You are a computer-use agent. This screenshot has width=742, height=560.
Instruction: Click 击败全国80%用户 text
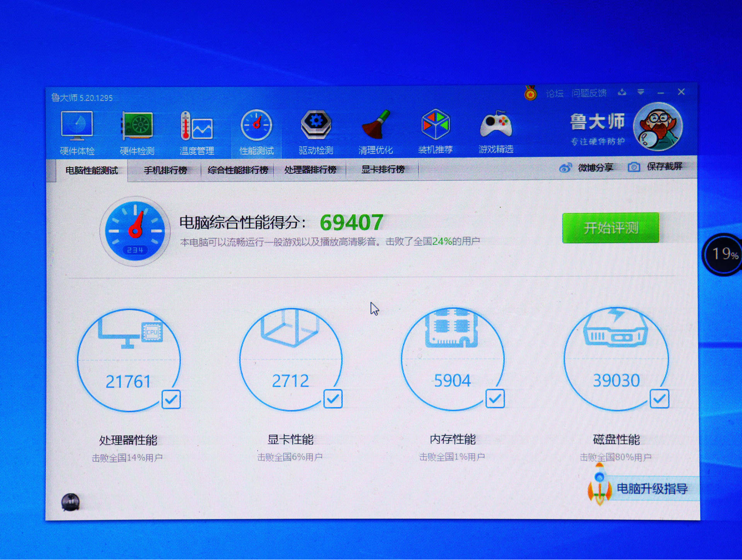tap(616, 457)
